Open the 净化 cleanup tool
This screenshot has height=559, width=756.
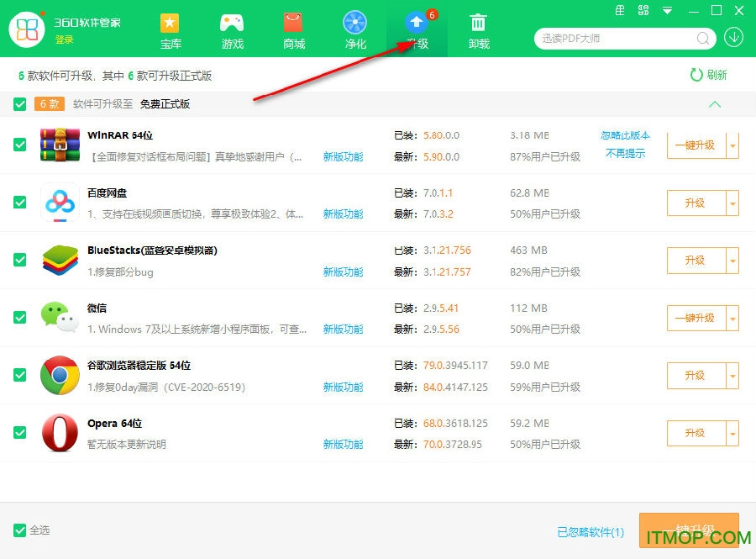click(x=354, y=31)
